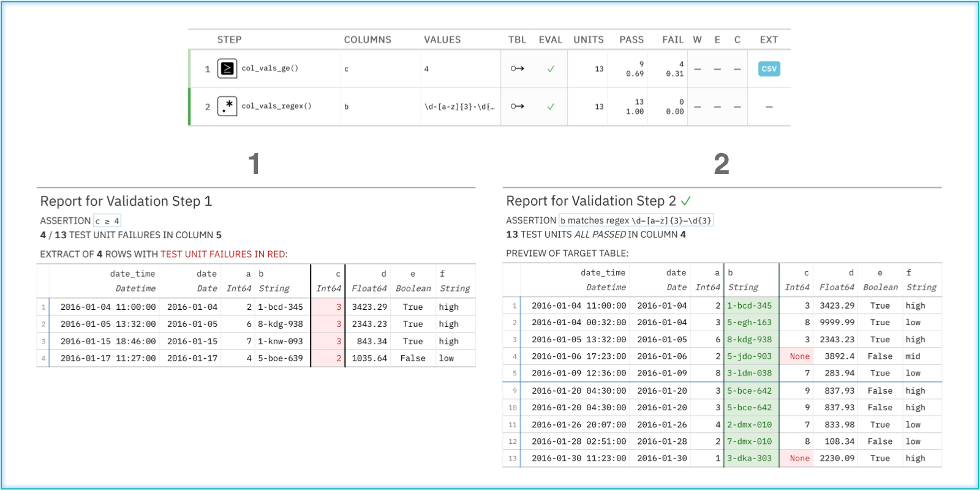The width and height of the screenshot is (980, 491).
Task: Click the green checkmark beside Validation Step 2 title
Action: [686, 201]
